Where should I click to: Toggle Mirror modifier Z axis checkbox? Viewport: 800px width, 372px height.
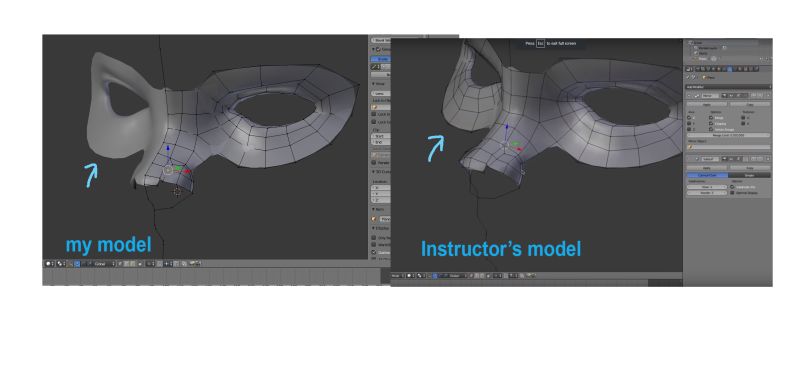tap(689, 130)
